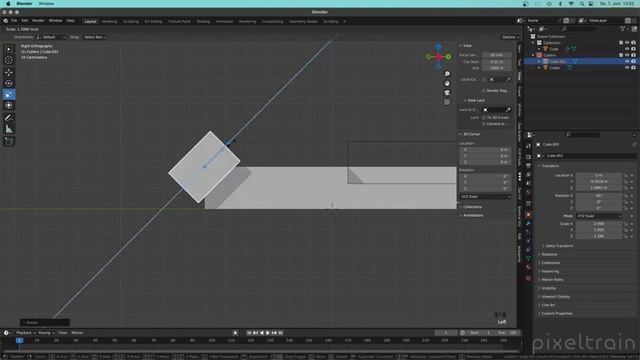Open the XYZ Euler mode dropdown in Transform
Screen dimensions: 640x360
point(598,216)
